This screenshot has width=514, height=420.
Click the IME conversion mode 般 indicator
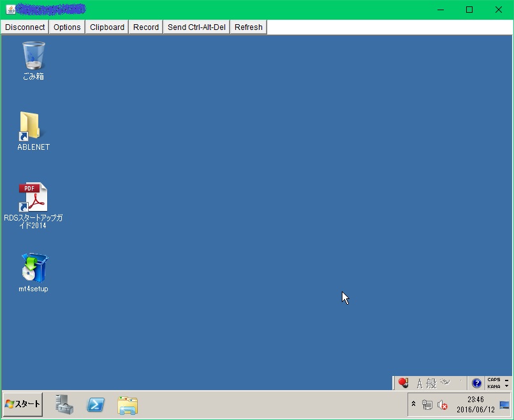pos(431,383)
